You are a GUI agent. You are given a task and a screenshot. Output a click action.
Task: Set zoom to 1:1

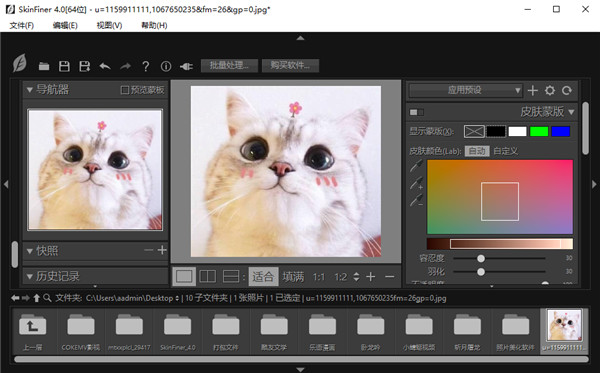[x=319, y=277]
